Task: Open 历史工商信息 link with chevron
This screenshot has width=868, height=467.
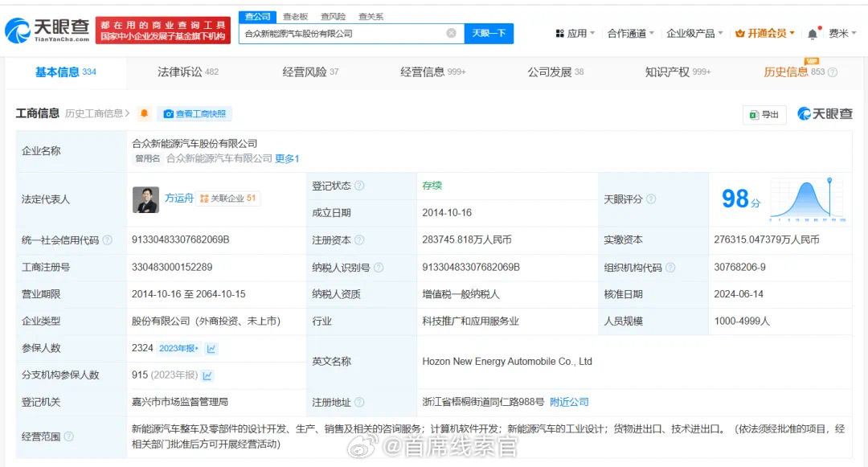Action: [97, 113]
